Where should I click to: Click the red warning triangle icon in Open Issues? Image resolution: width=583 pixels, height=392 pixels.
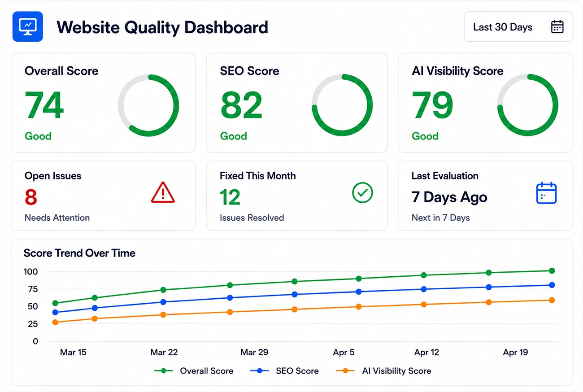[163, 193]
